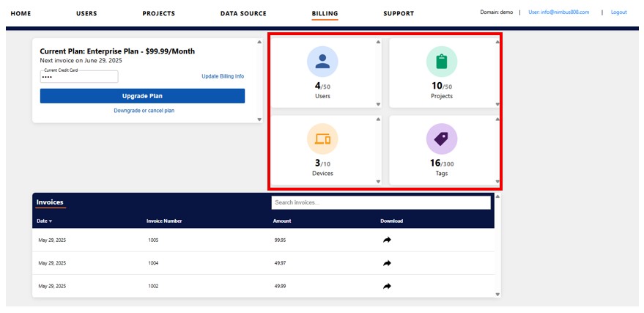Select the BILLING tab
644x313 pixels.
click(325, 13)
